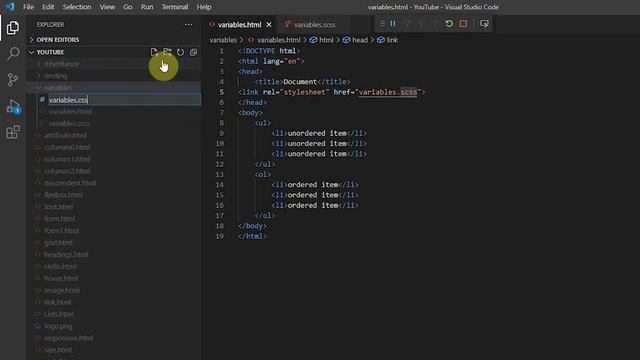
Task: Click the variables.scss href link in code
Action: [388, 92]
